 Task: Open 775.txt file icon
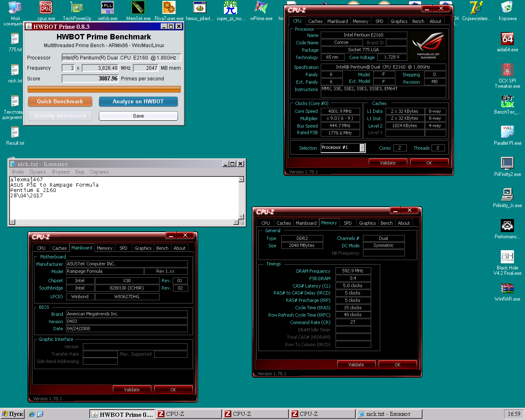click(x=15, y=42)
